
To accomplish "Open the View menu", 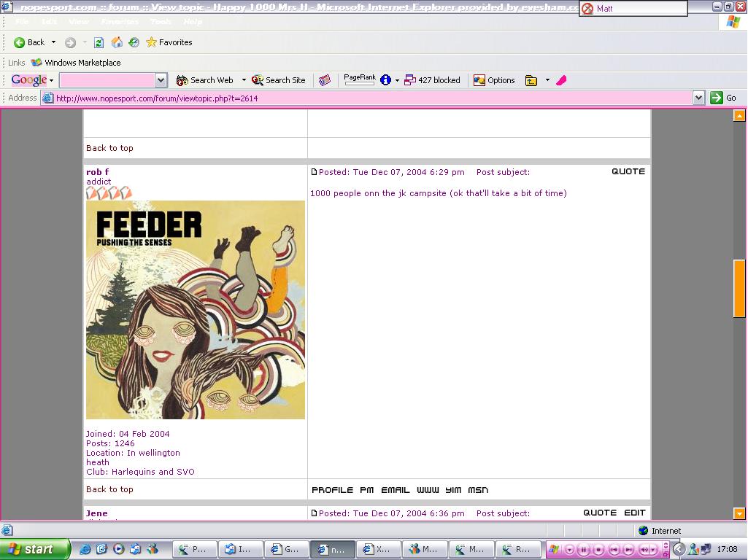I will [x=79, y=22].
